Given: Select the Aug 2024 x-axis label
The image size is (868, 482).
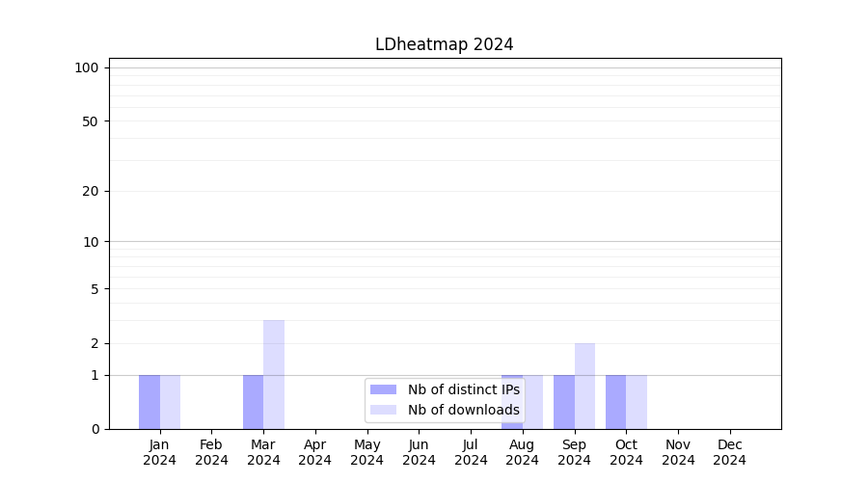Looking at the screenshot, I should 522,452.
